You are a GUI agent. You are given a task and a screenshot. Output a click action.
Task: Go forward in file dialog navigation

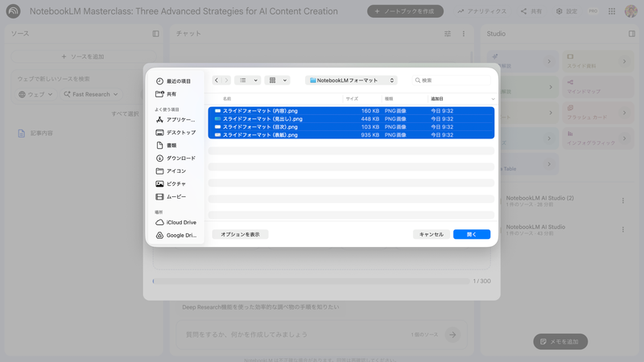226,80
